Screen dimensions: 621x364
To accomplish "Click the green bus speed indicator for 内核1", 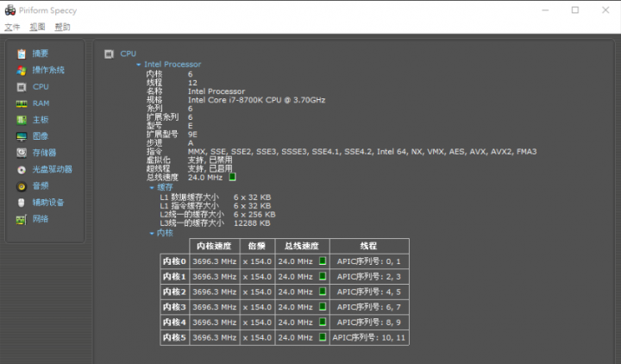I will click(323, 276).
